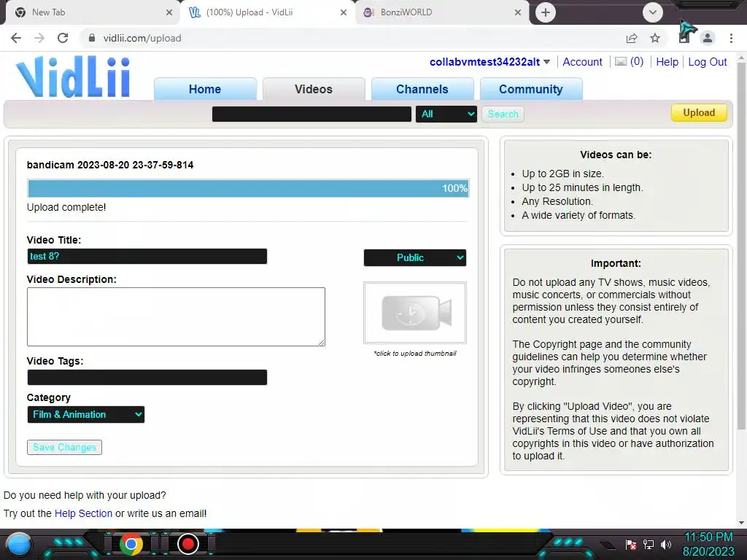Viewport: 747px width, 560px height.
Task: Open the Videos navigation tab
Action: (x=314, y=89)
